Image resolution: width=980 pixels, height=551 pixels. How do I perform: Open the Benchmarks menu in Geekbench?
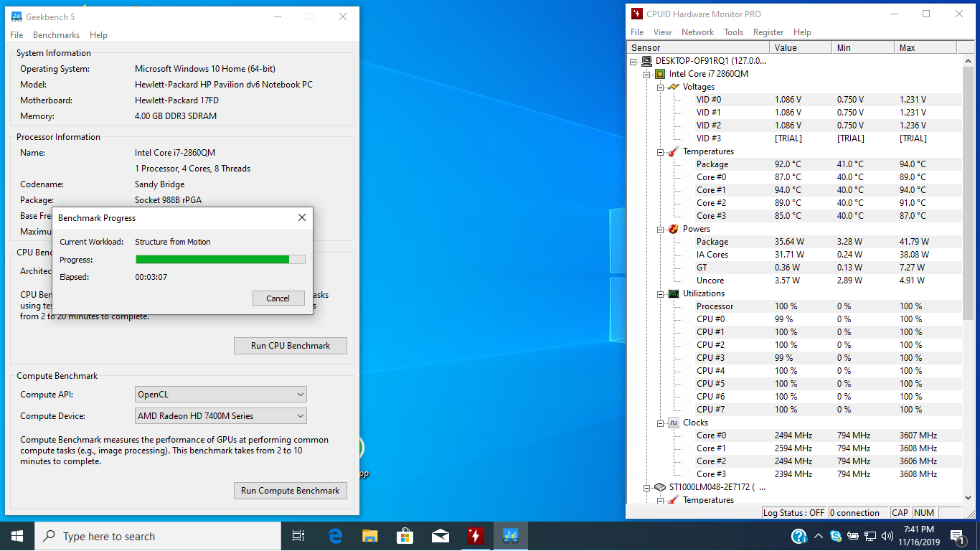[56, 34]
